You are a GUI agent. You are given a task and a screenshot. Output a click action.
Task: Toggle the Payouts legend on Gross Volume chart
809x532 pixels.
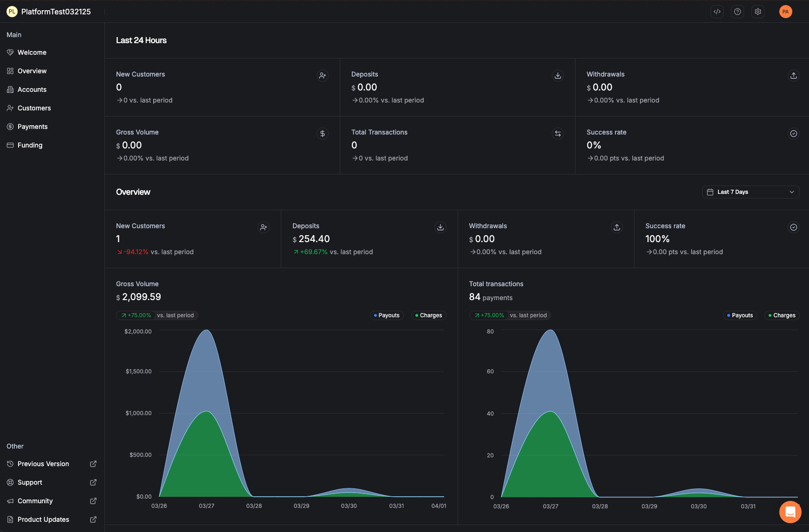coord(387,315)
